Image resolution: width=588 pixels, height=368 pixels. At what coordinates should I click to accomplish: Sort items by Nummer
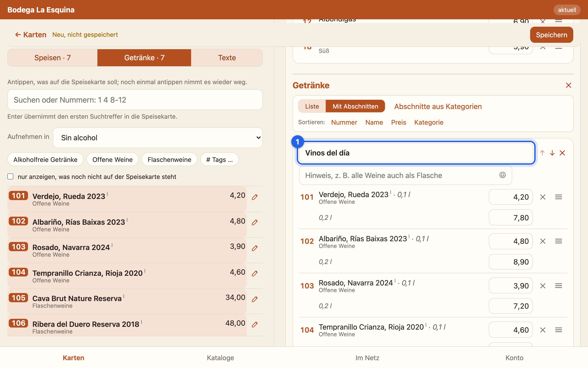(x=344, y=122)
